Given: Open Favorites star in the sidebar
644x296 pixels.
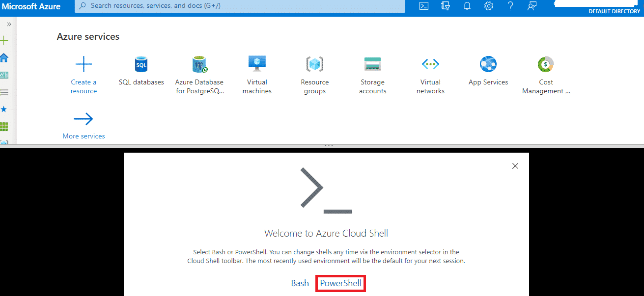Looking at the screenshot, I should pyautogui.click(x=4, y=109).
